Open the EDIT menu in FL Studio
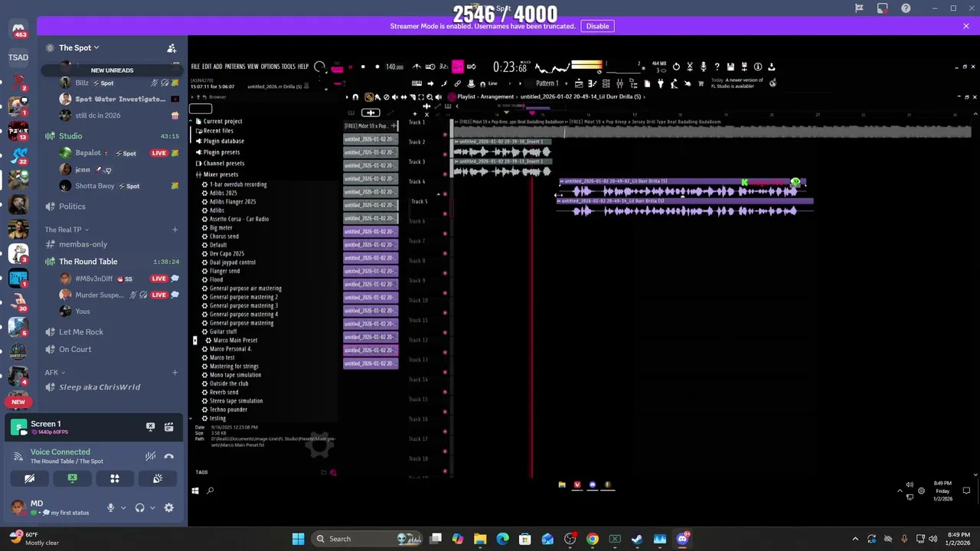 (207, 67)
